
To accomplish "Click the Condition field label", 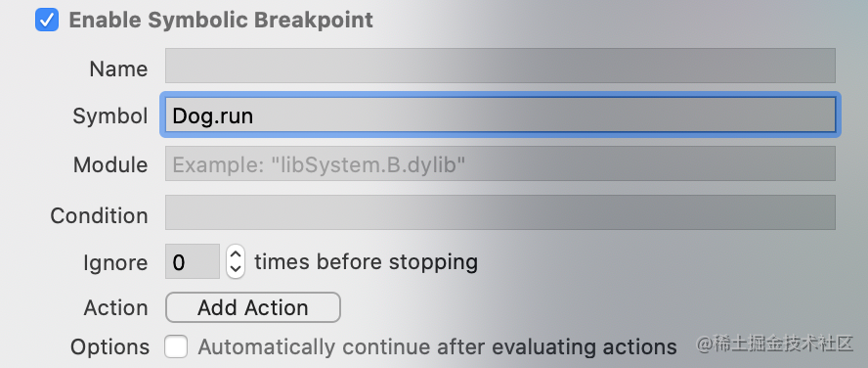I will 99,215.
